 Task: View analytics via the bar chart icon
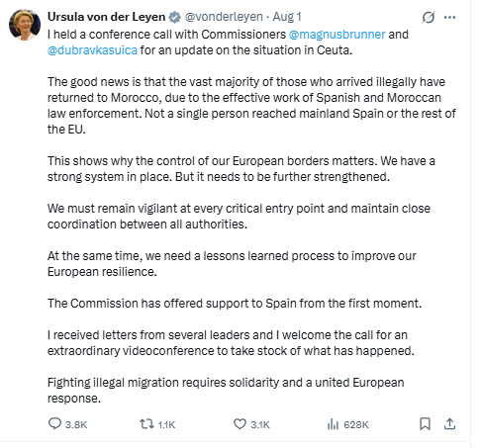(x=333, y=424)
